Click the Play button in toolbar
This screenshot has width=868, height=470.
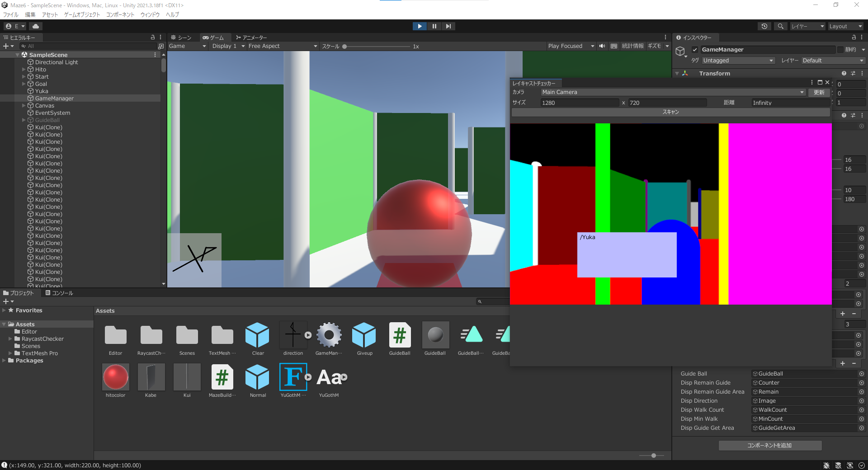coord(420,26)
